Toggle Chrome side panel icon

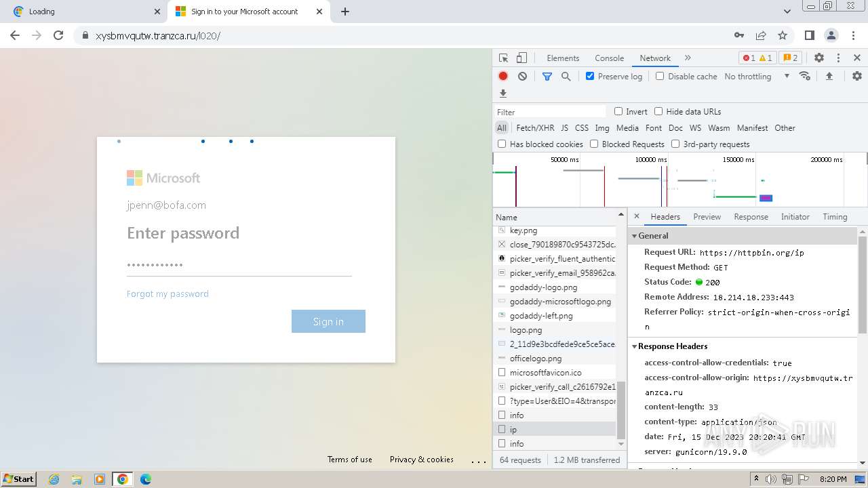pyautogui.click(x=810, y=35)
